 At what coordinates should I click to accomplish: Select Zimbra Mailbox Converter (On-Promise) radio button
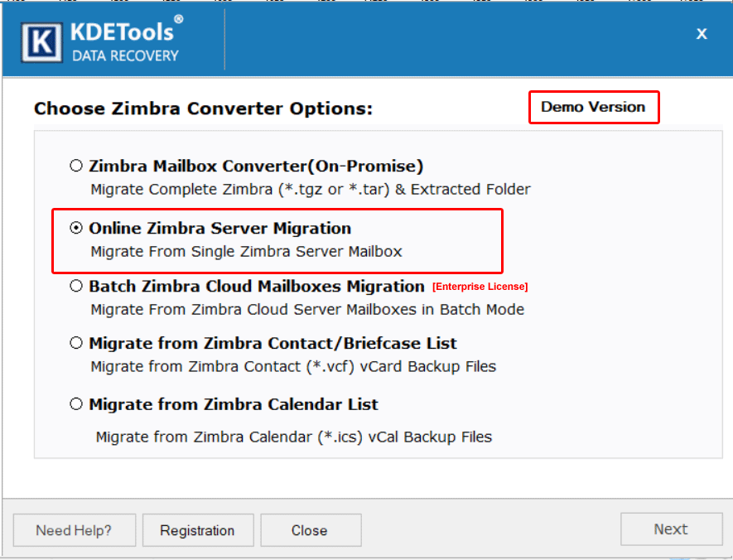tap(76, 166)
